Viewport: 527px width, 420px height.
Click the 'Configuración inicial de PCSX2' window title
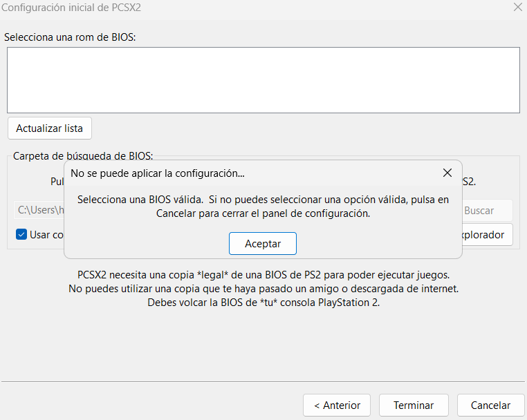pos(71,8)
